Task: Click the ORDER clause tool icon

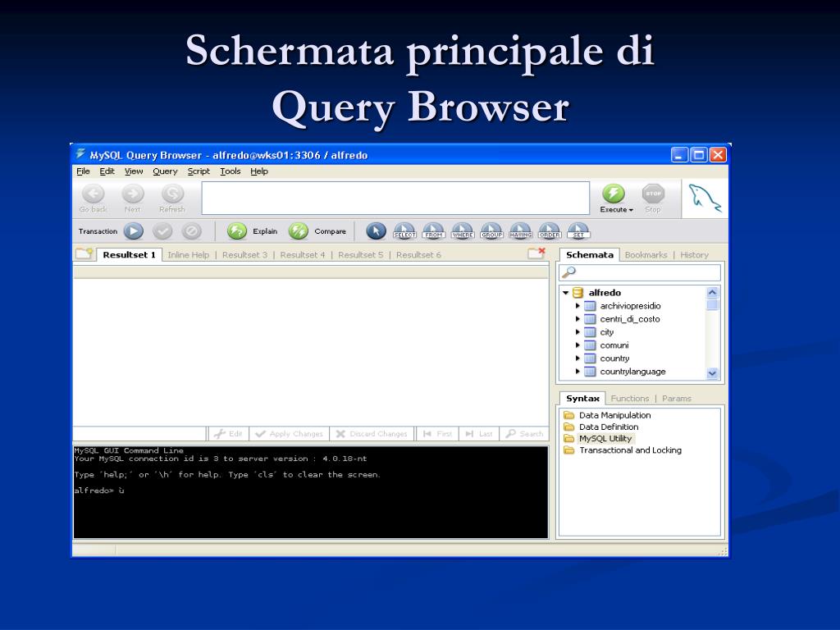Action: (549, 231)
